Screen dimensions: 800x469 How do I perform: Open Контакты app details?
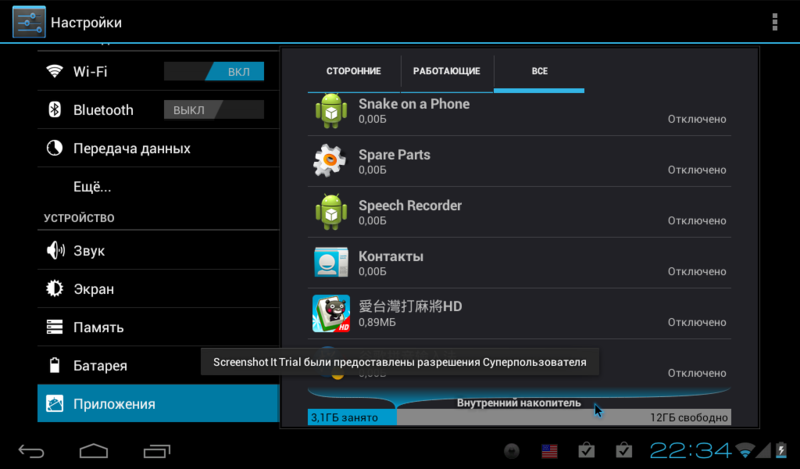(x=519, y=263)
